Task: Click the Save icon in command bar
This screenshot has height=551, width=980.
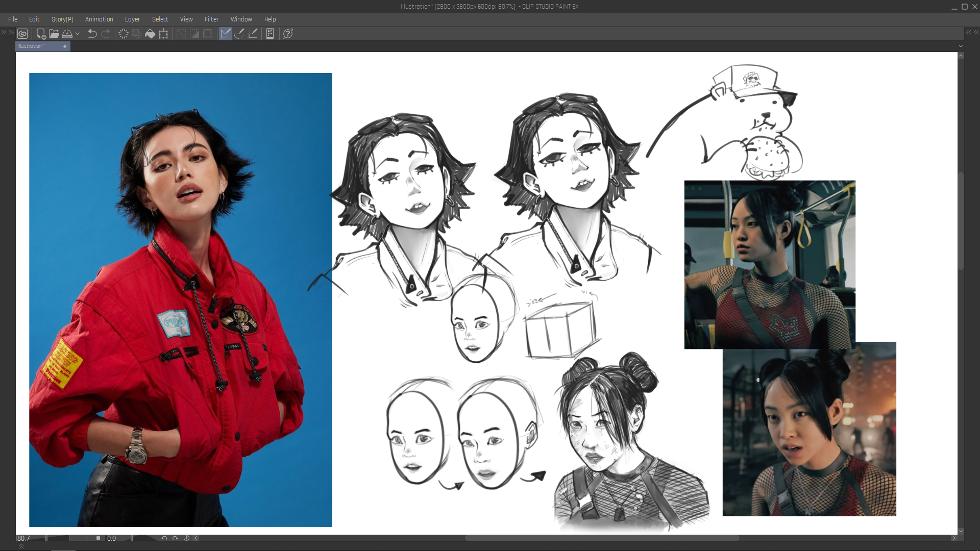Action: 67,34
